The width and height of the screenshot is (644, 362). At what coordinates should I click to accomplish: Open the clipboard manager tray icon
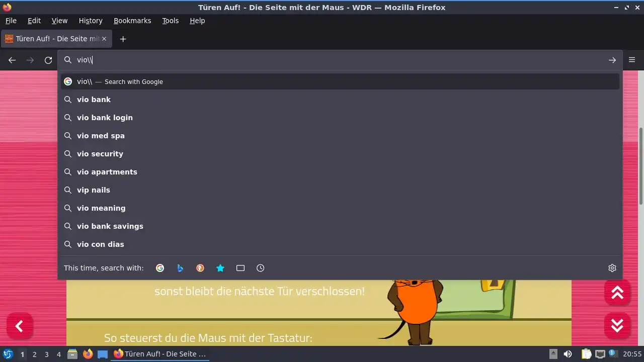(586, 354)
